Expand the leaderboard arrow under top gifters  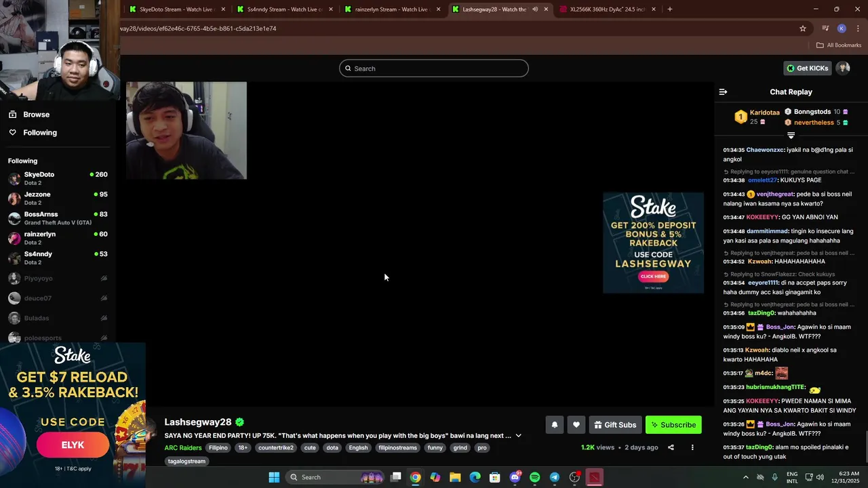tap(791, 136)
